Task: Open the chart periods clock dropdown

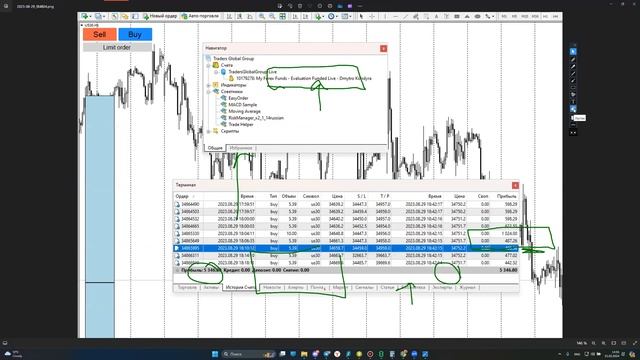Action: click(x=332, y=16)
